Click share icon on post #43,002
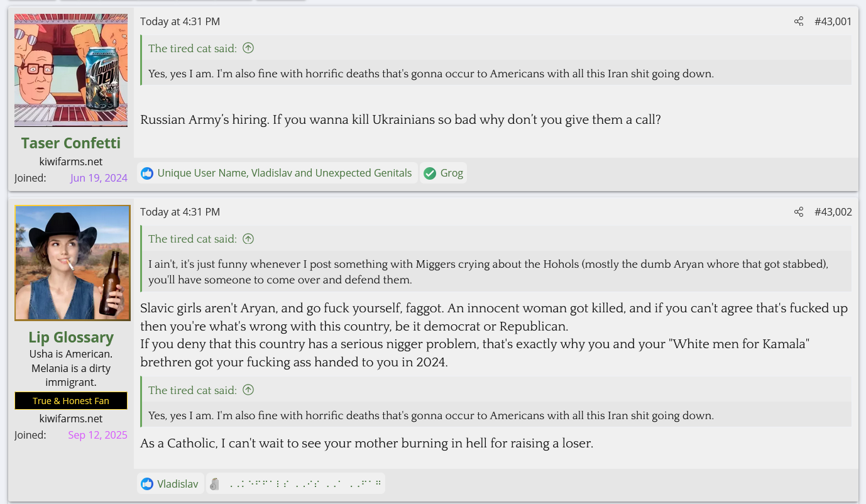The width and height of the screenshot is (866, 504). pyautogui.click(x=798, y=212)
